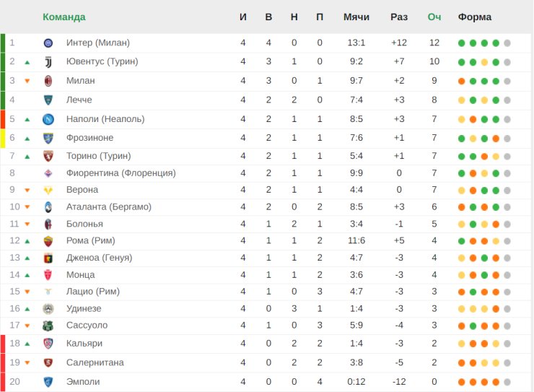Click the Napoli club badge

coord(48,119)
